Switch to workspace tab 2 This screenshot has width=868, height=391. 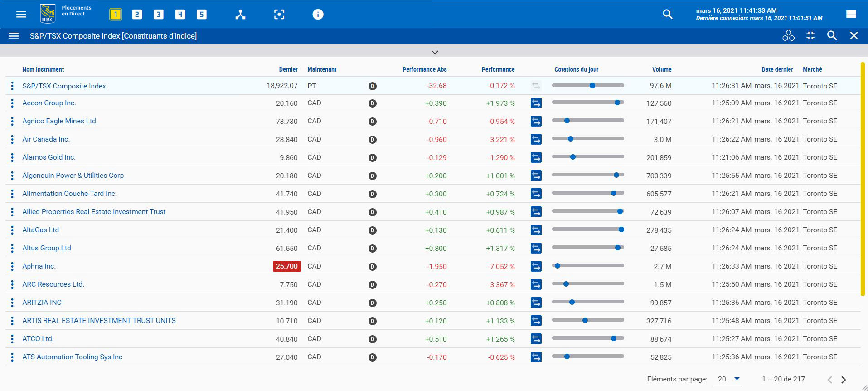tap(137, 15)
